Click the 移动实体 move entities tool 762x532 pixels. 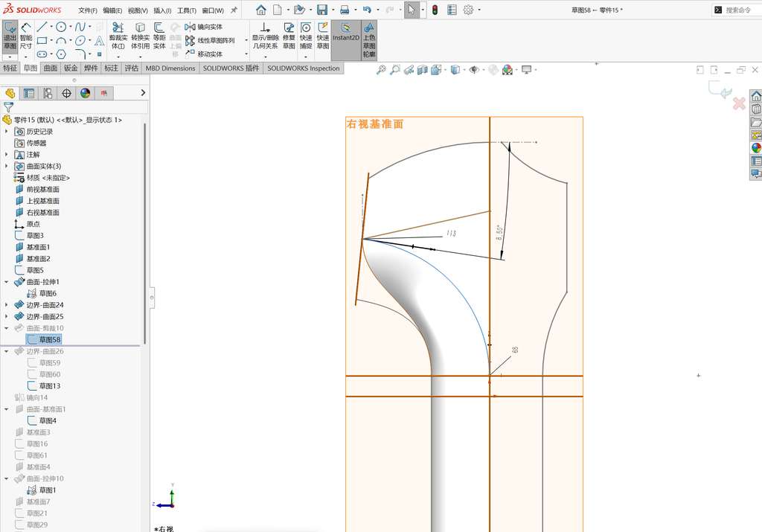204,54
